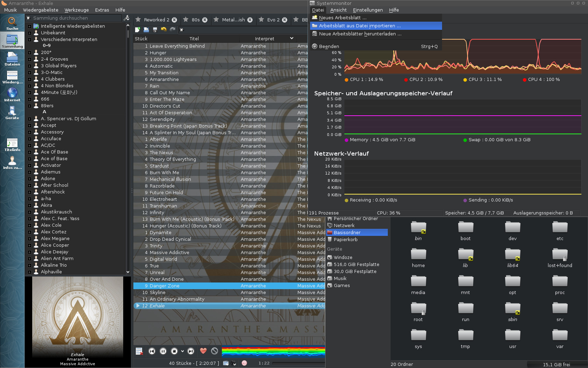The width and height of the screenshot is (588, 368).
Task: Select the track Danger Zone
Action: click(x=229, y=286)
